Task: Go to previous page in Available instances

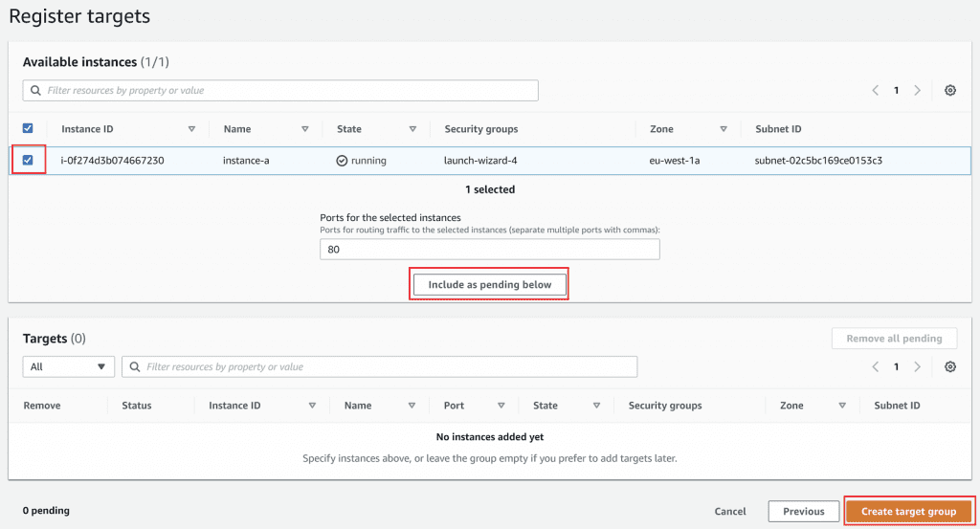Action: [875, 90]
